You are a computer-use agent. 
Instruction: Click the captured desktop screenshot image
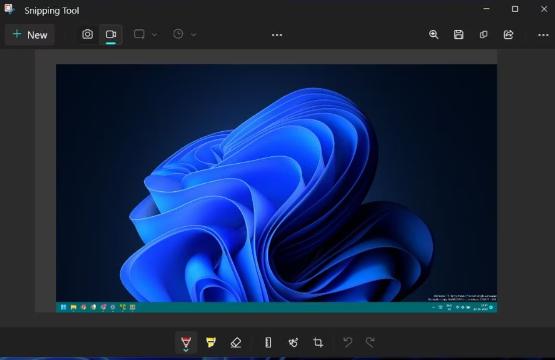(x=276, y=188)
